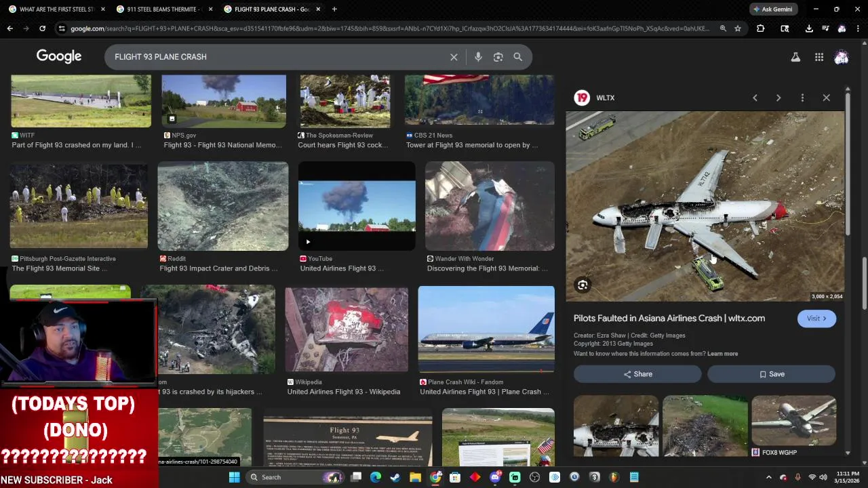Click the Ask Gemini button
This screenshot has height=488, width=868.
[772, 9]
